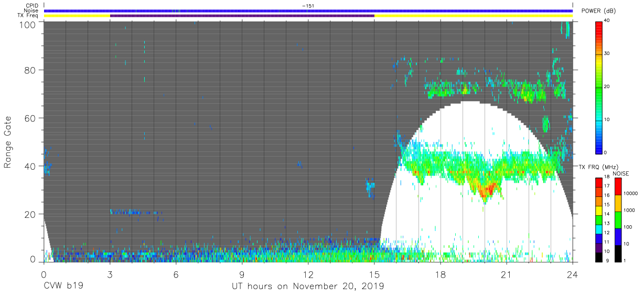The width and height of the screenshot is (644, 297).
Task: Click the CVW b19 radar beam label
Action: point(63,287)
